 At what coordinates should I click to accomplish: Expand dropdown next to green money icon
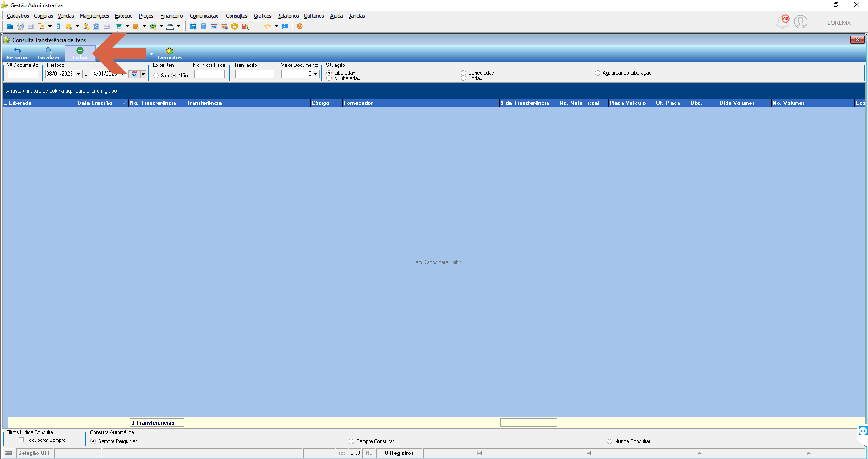pos(161,26)
